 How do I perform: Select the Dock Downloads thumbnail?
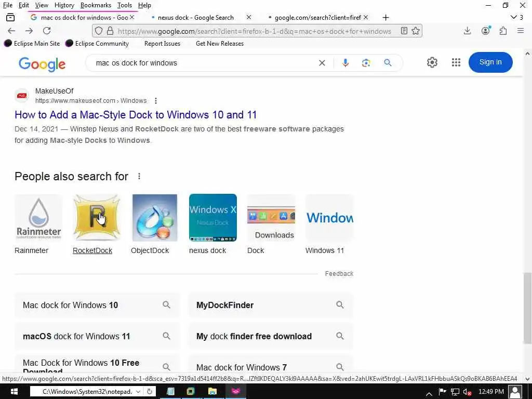(x=271, y=218)
